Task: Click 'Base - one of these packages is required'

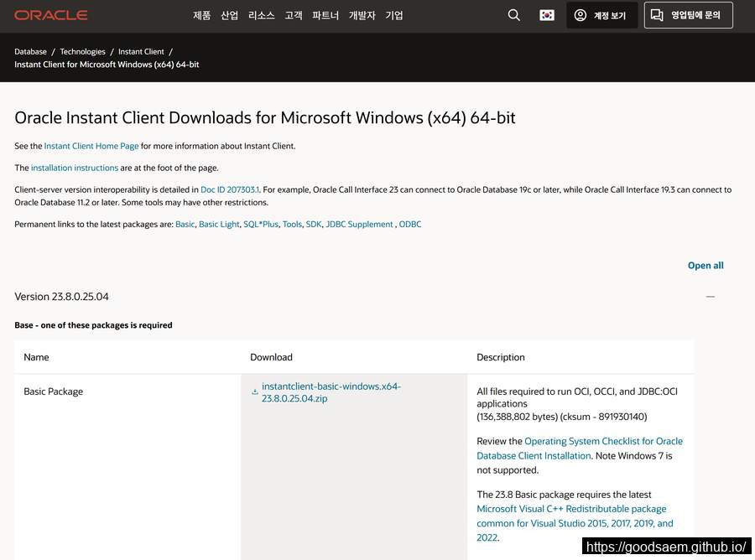Action: (x=93, y=325)
